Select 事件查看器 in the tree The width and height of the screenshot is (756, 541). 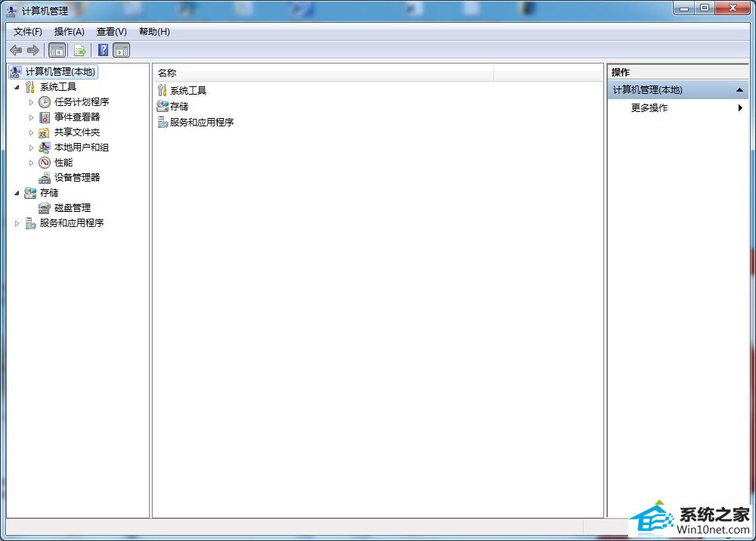click(77, 117)
